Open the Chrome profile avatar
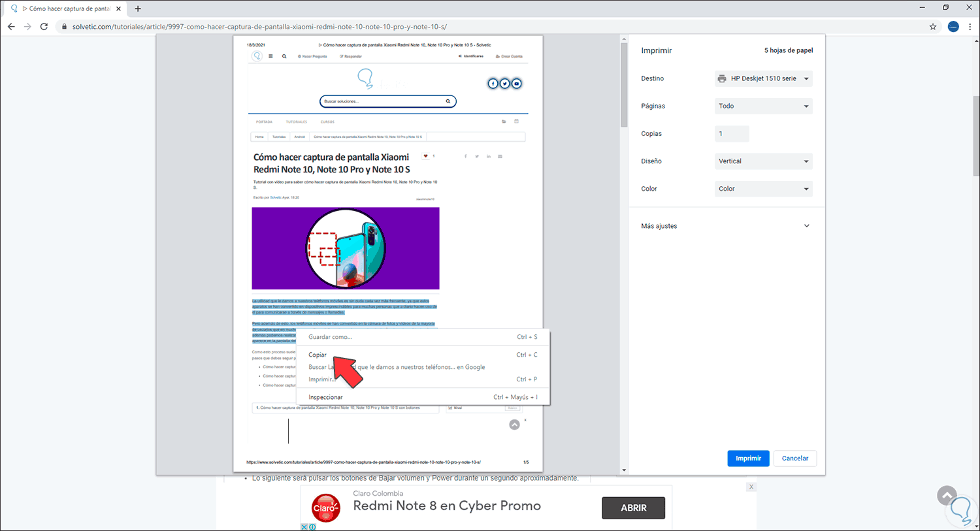 point(953,27)
